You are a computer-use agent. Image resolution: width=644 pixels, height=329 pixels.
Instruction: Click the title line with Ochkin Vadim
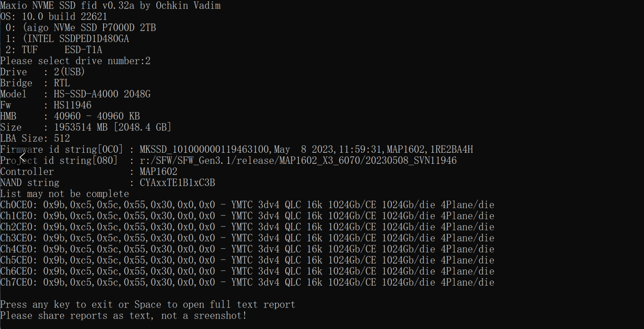tap(110, 6)
